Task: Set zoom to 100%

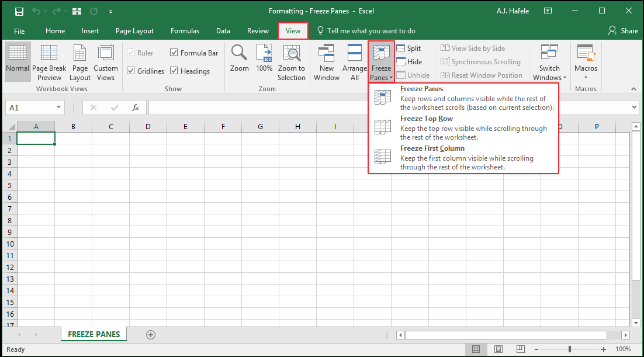Action: click(264, 58)
